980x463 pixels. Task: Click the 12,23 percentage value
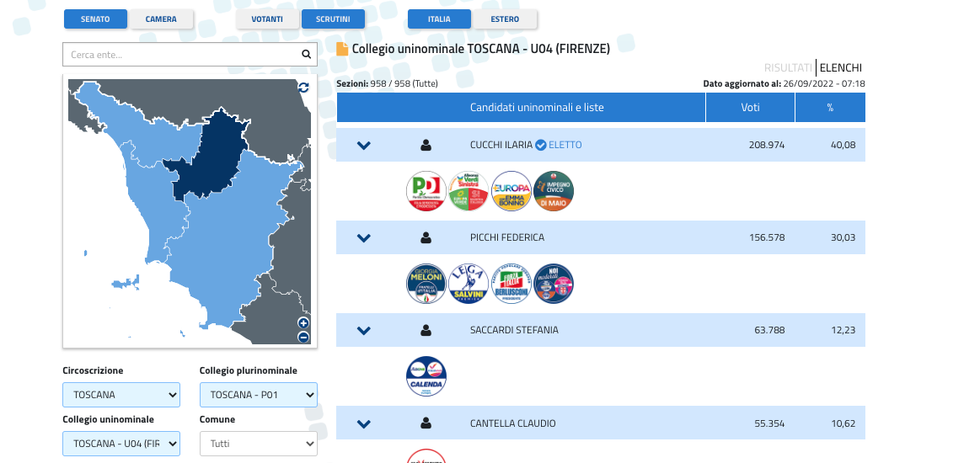click(x=843, y=330)
